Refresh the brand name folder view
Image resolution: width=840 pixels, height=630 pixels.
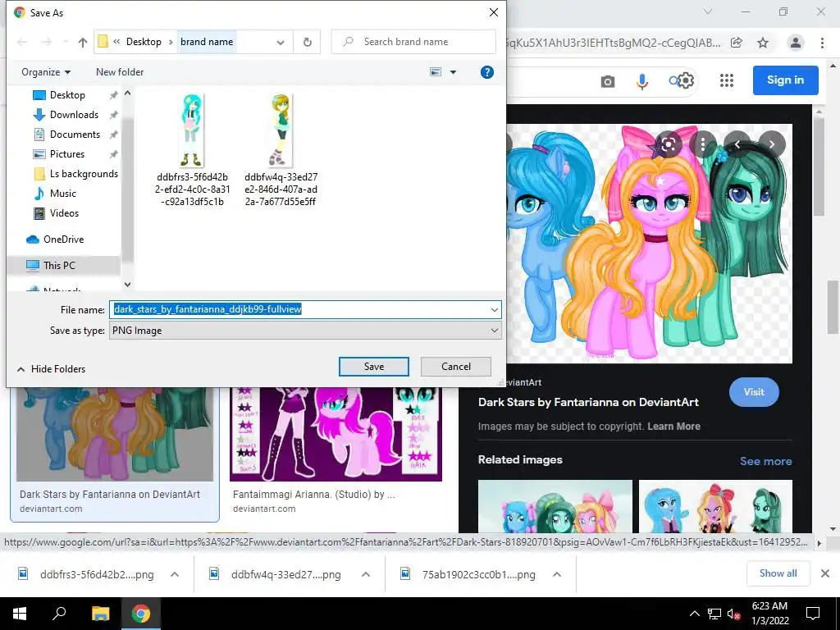click(308, 42)
